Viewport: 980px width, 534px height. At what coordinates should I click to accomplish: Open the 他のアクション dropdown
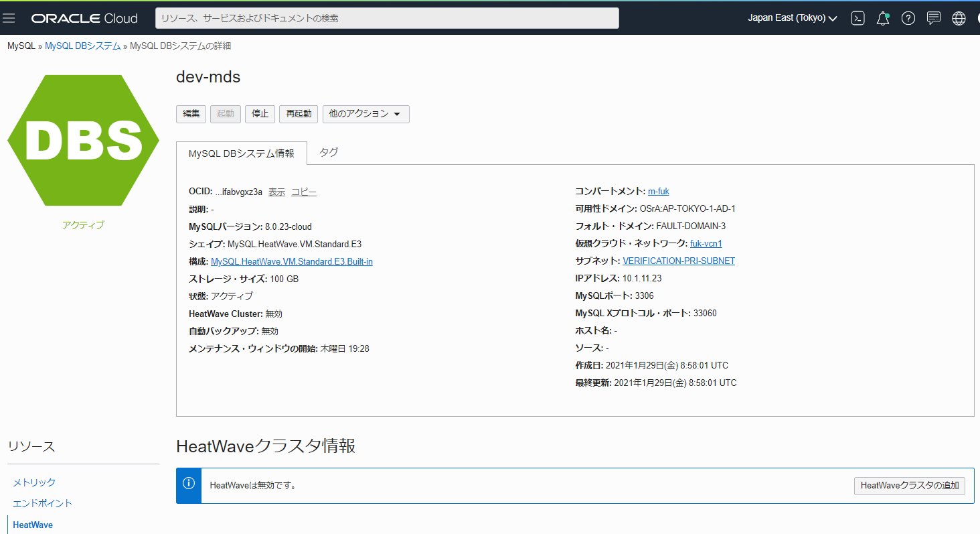(365, 114)
